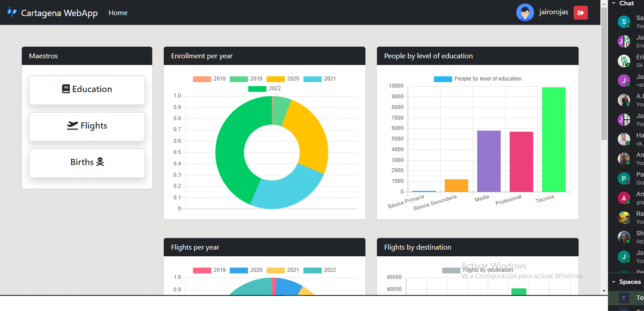Click the Cartagena WebApp title link

tap(59, 12)
